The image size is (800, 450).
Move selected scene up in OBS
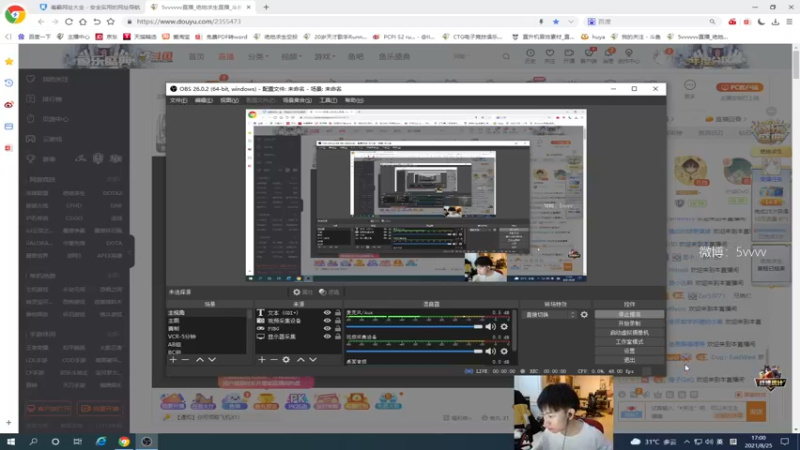click(x=200, y=360)
